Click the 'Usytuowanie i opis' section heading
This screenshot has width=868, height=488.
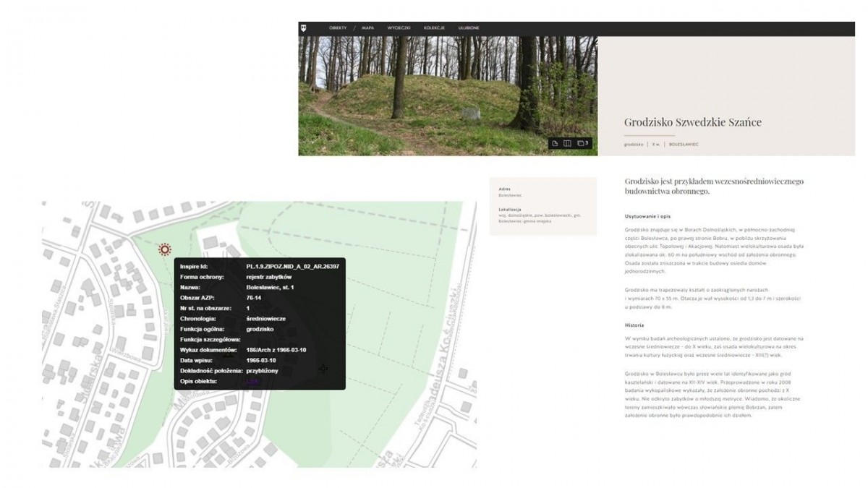(651, 216)
